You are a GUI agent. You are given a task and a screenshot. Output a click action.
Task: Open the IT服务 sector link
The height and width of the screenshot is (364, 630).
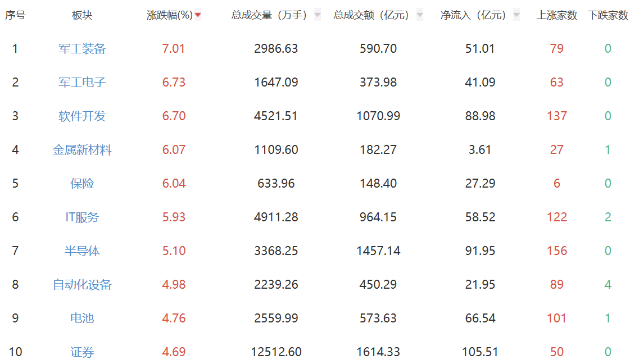pyautogui.click(x=82, y=217)
